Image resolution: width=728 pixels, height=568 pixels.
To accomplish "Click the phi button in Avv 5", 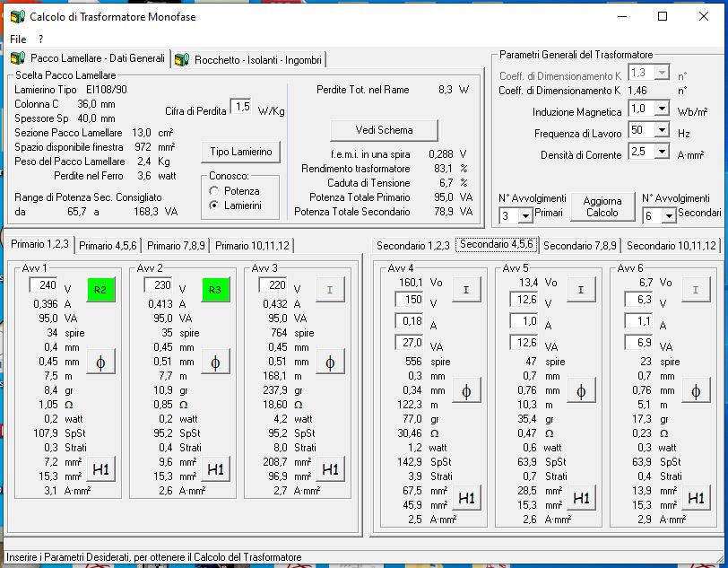I will [581, 390].
